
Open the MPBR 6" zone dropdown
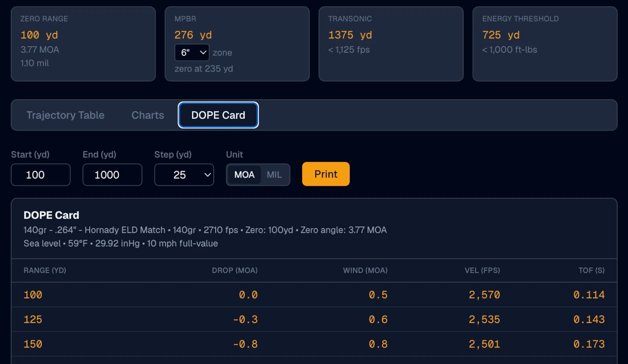(192, 53)
